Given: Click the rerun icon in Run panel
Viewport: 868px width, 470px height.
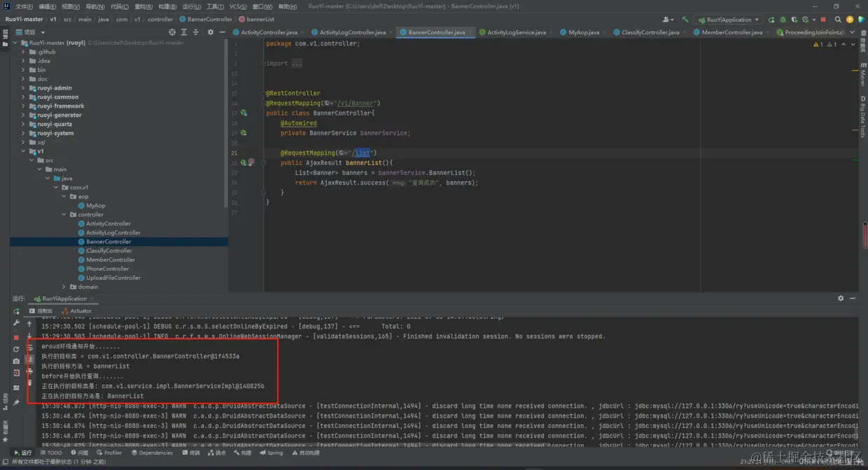Looking at the screenshot, I should click(16, 311).
